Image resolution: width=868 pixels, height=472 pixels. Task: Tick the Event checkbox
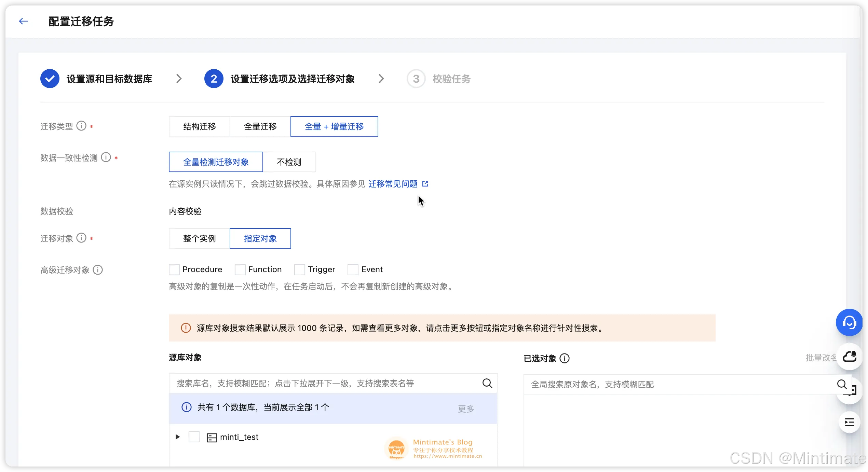point(353,270)
